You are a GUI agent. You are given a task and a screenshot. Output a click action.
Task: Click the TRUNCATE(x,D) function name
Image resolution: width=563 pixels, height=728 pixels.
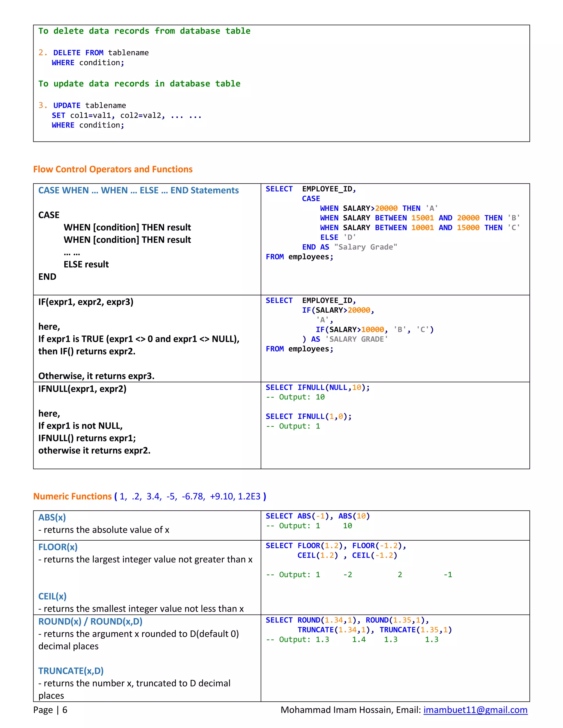pos(71,671)
